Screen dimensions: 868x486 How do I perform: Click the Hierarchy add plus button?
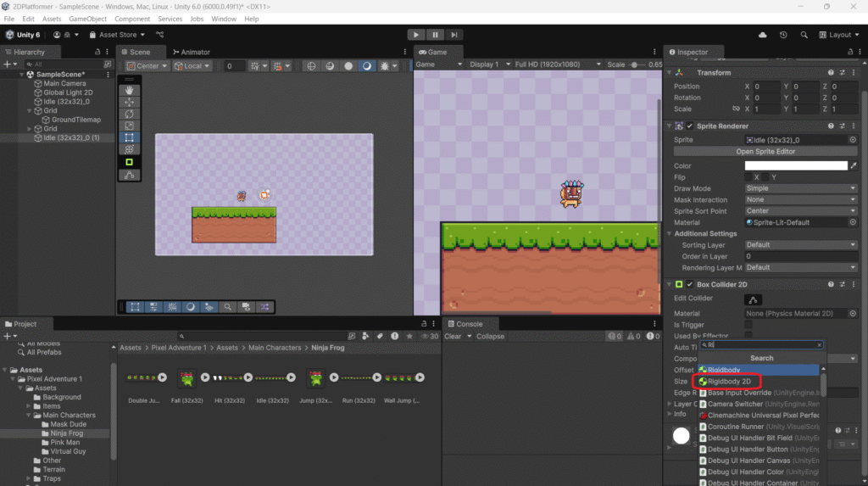point(7,64)
